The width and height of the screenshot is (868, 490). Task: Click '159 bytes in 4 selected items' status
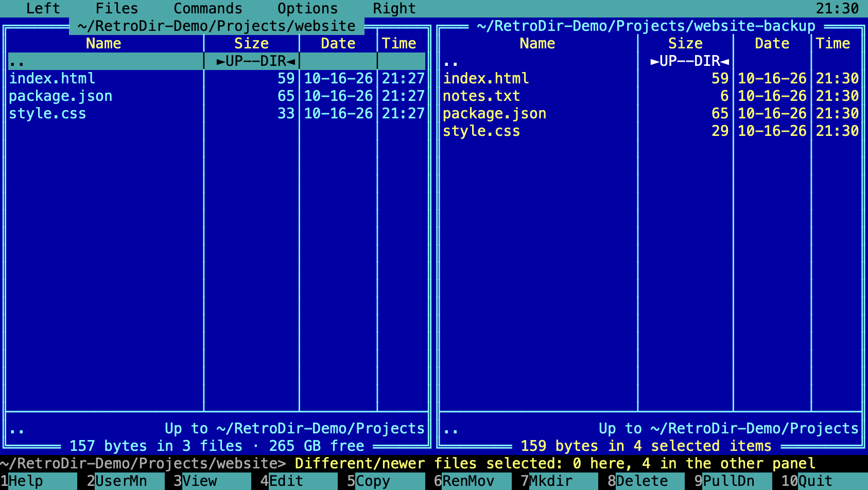pos(647,446)
